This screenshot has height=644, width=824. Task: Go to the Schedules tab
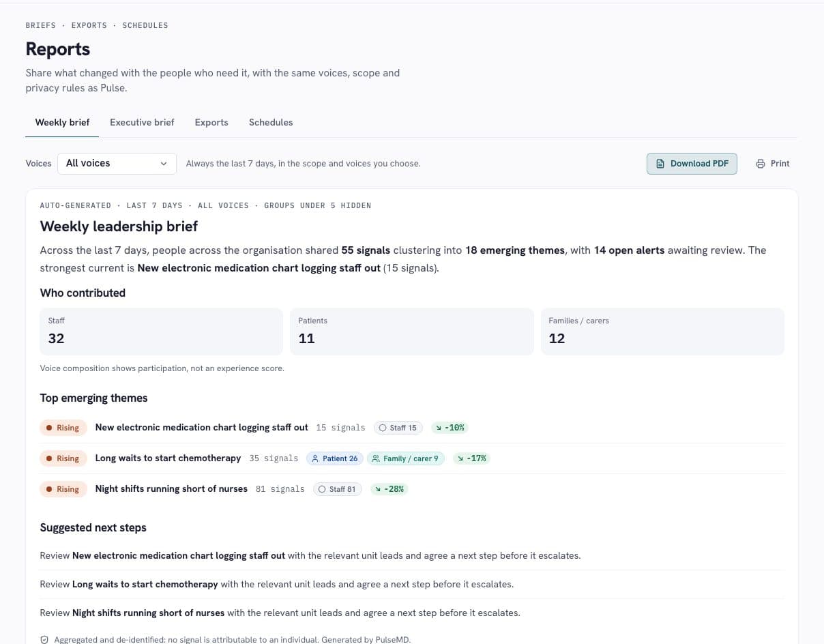click(x=271, y=122)
